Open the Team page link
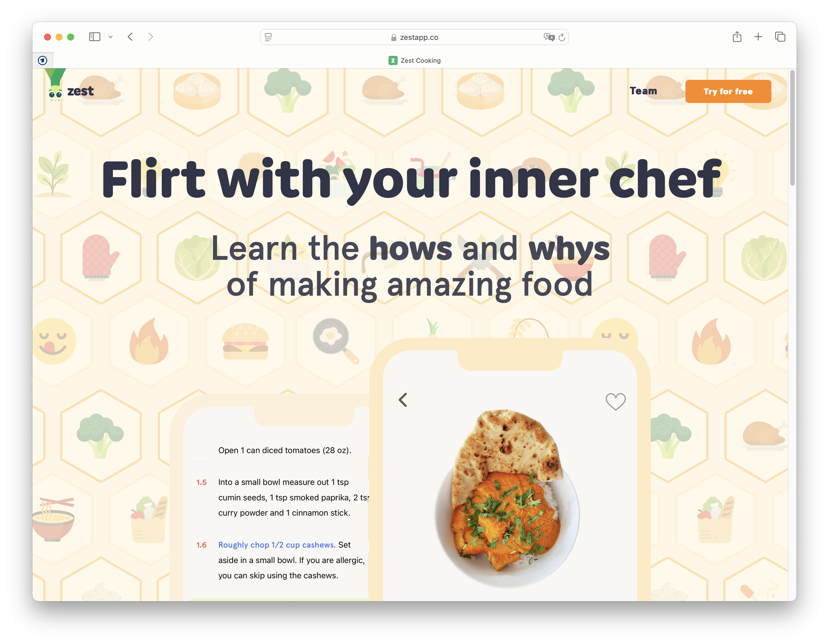 coord(643,91)
